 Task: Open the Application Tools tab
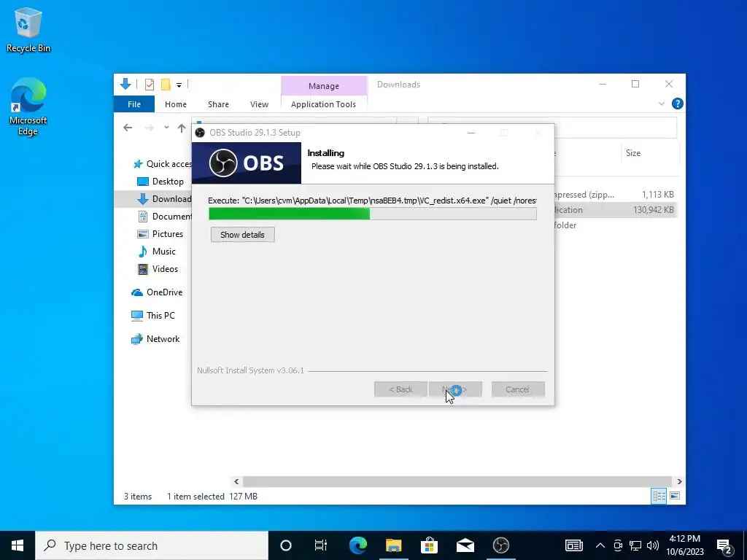[323, 104]
